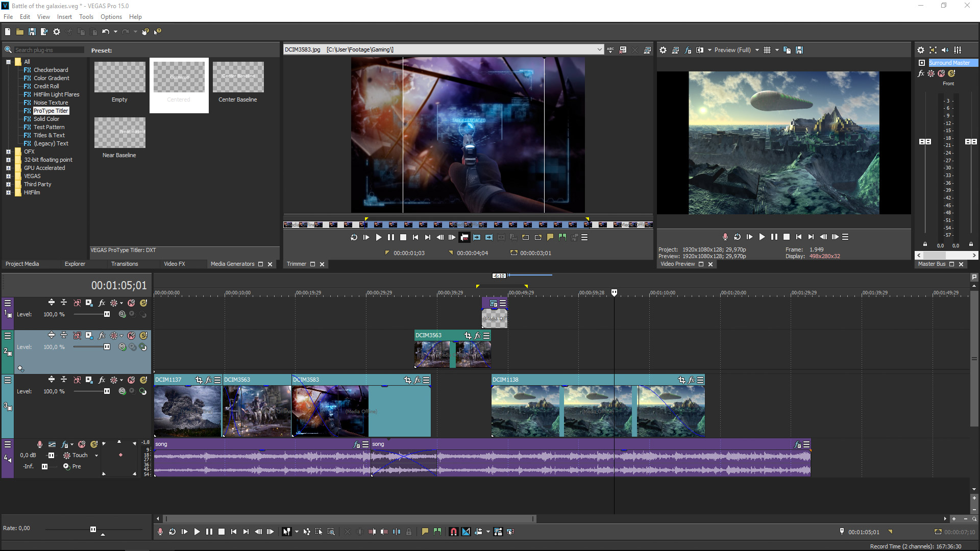
Task: Switch to the Transitions tab
Action: coord(125,264)
